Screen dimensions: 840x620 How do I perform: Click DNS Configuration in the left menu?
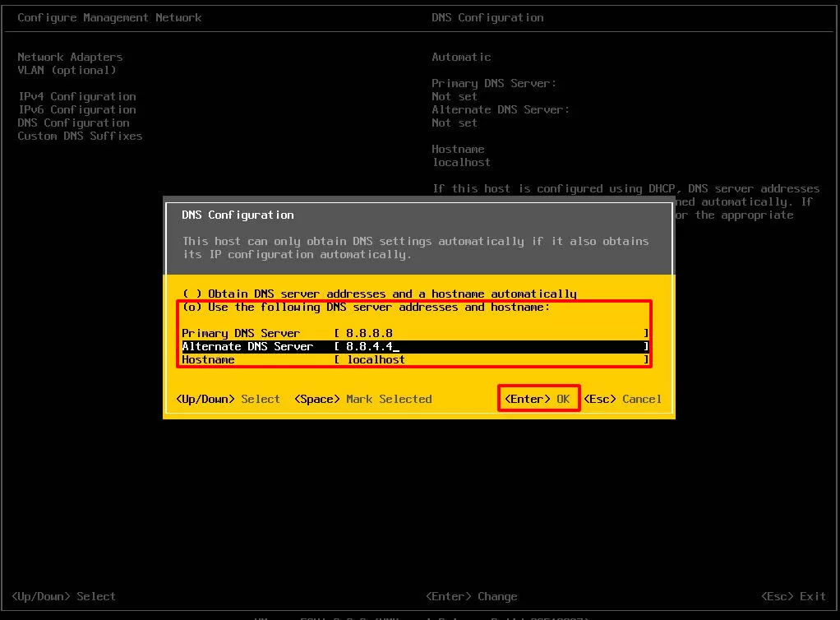[73, 123]
